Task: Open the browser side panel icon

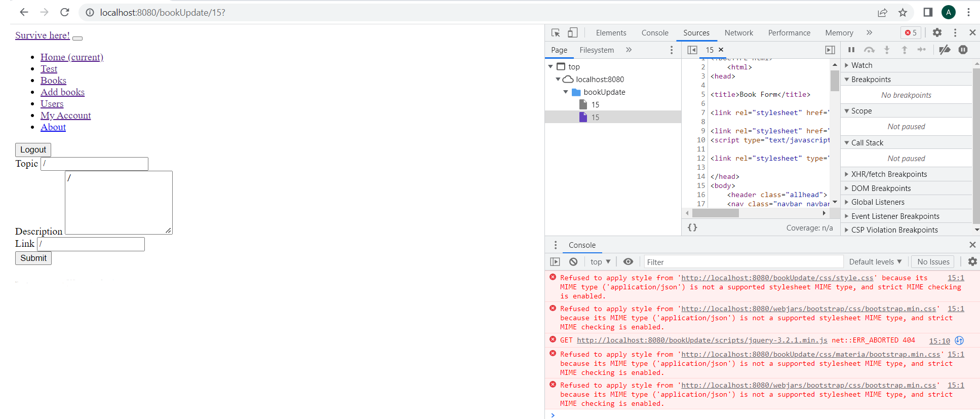Action: 928,12
